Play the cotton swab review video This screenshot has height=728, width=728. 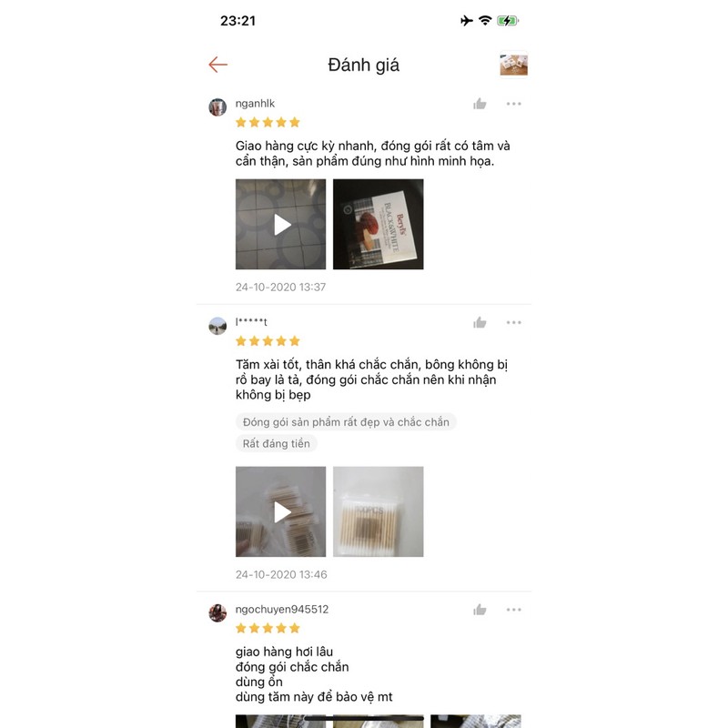click(x=280, y=511)
